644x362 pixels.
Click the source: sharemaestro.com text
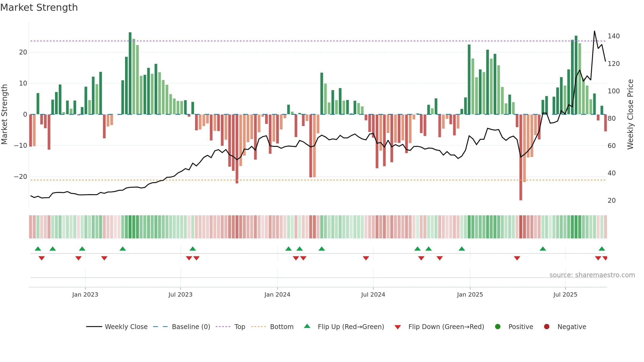(592, 275)
